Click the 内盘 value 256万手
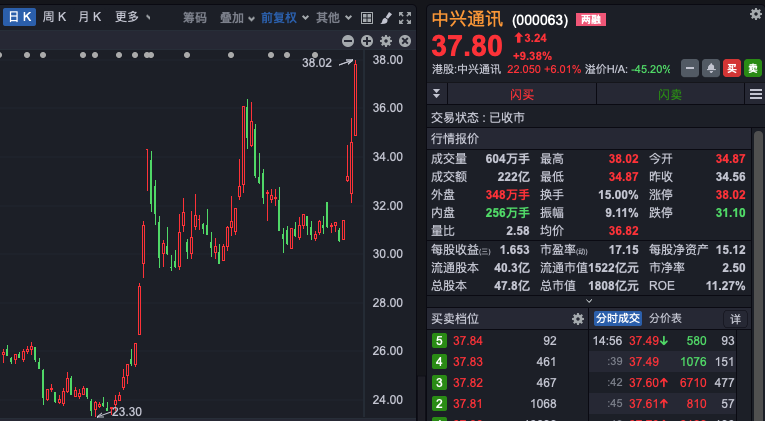Viewport: 765px width, 421px height. [507, 213]
